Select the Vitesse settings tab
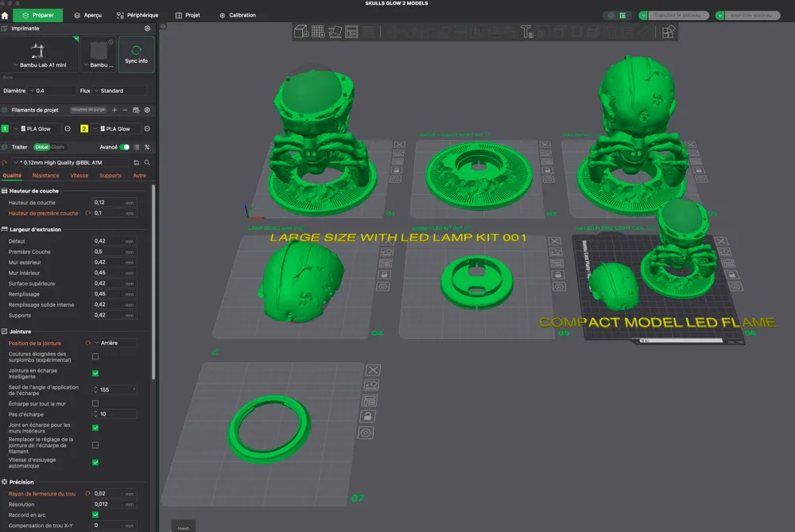The image size is (795, 532). pos(79,176)
